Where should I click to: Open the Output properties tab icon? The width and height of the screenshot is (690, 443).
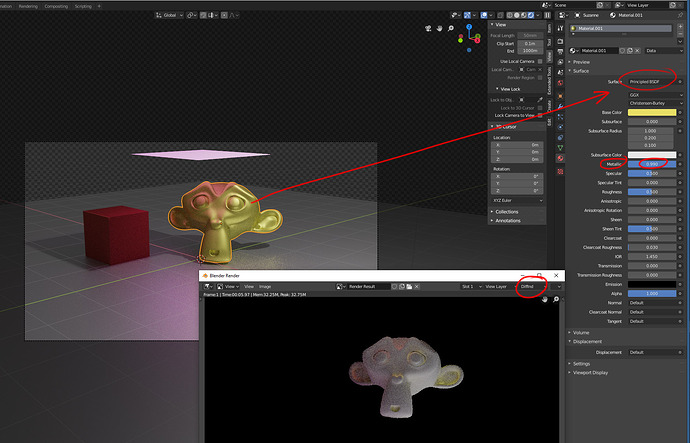(x=560, y=52)
